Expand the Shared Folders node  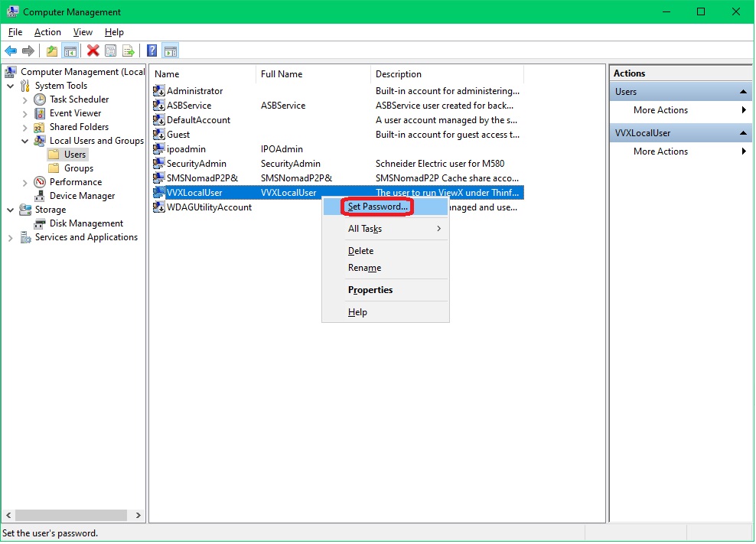click(25, 127)
